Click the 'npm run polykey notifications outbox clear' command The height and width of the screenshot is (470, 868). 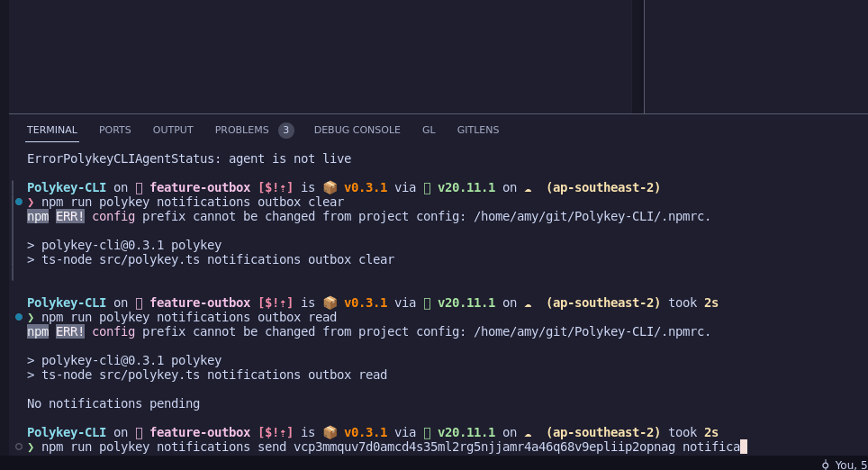point(193,202)
